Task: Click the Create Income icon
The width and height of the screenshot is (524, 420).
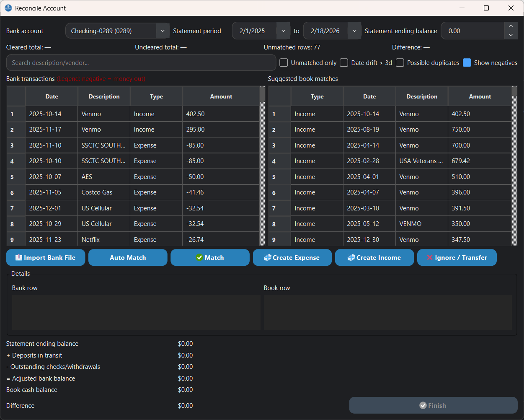Action: [x=351, y=258]
